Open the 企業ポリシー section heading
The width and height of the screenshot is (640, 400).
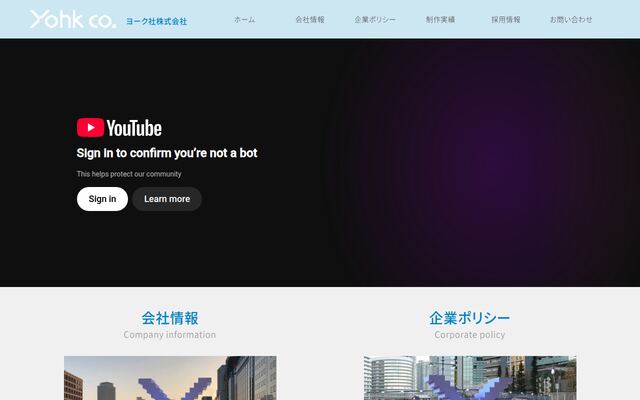[x=469, y=318]
